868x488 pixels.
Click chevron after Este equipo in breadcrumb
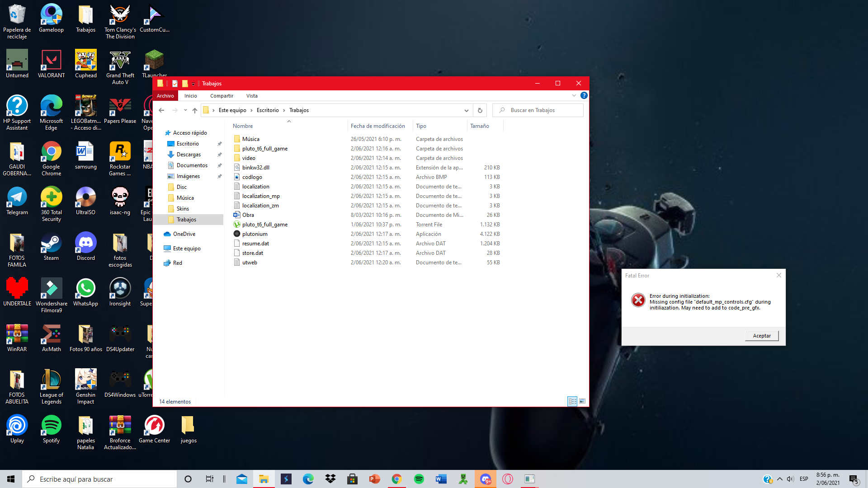(x=252, y=110)
